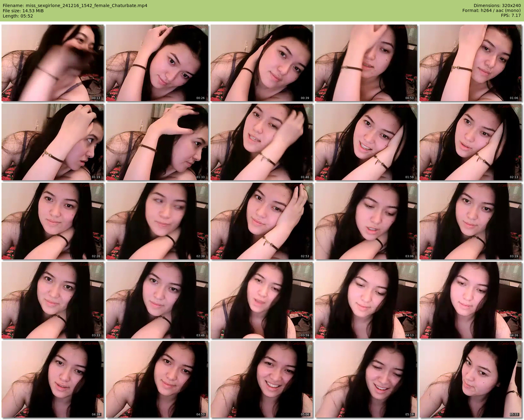Click the File size 14.53 MiB line

(23, 11)
